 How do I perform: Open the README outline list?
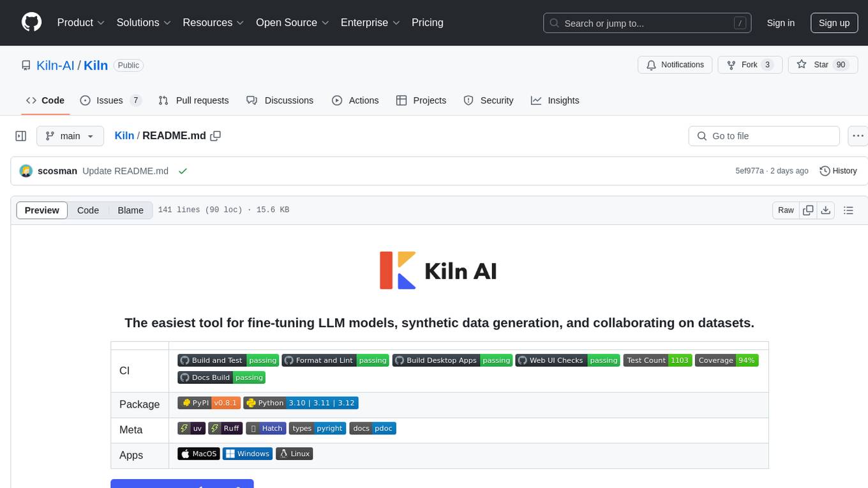tap(848, 210)
